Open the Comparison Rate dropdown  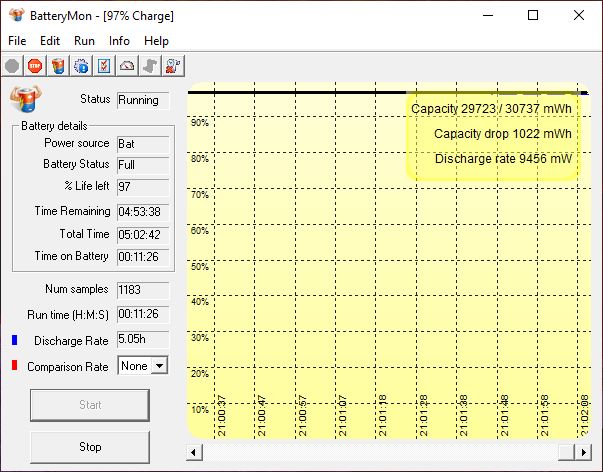157,366
